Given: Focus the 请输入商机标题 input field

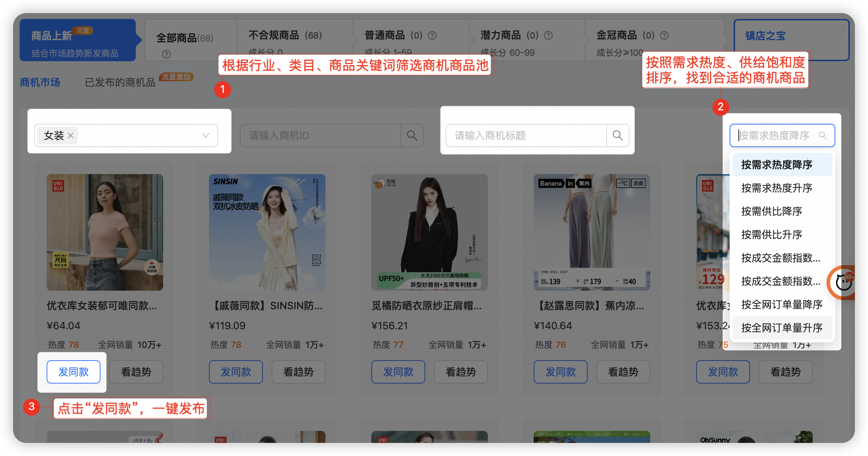Looking at the screenshot, I should click(x=526, y=135).
